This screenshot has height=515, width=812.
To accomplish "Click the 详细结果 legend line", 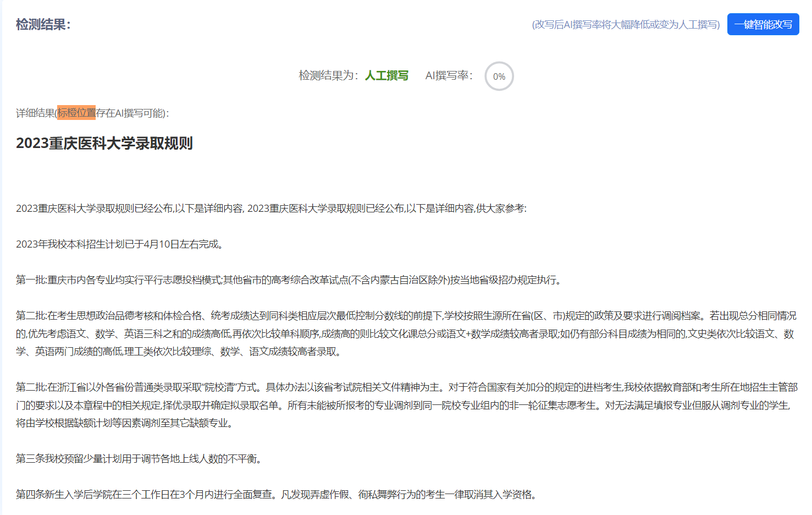I will tap(92, 113).
